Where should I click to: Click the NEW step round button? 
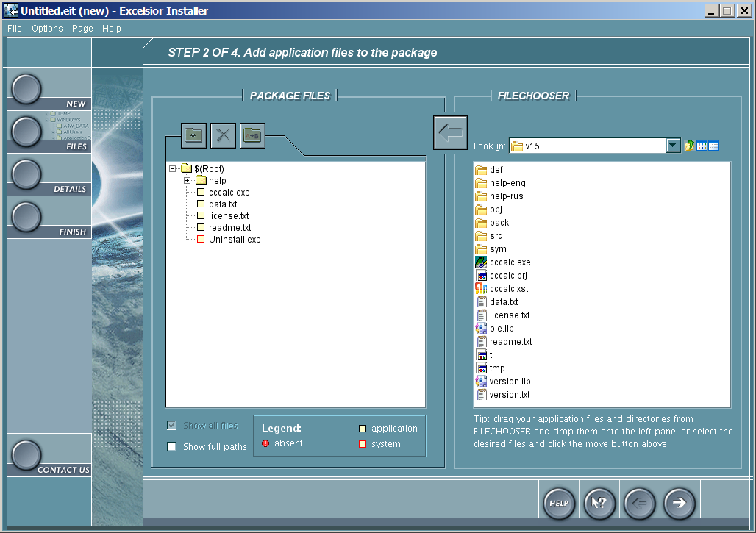tap(26, 89)
